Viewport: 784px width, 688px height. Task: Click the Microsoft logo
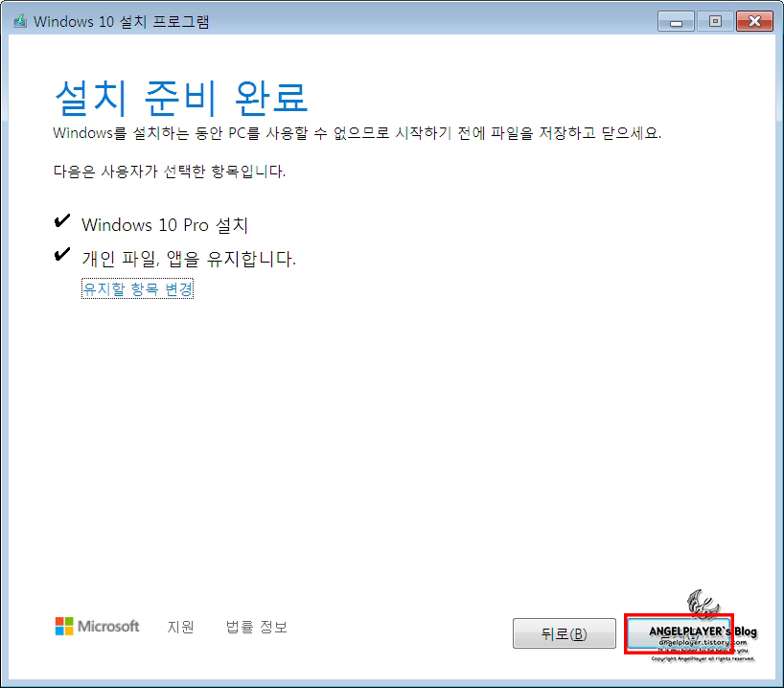click(x=97, y=626)
